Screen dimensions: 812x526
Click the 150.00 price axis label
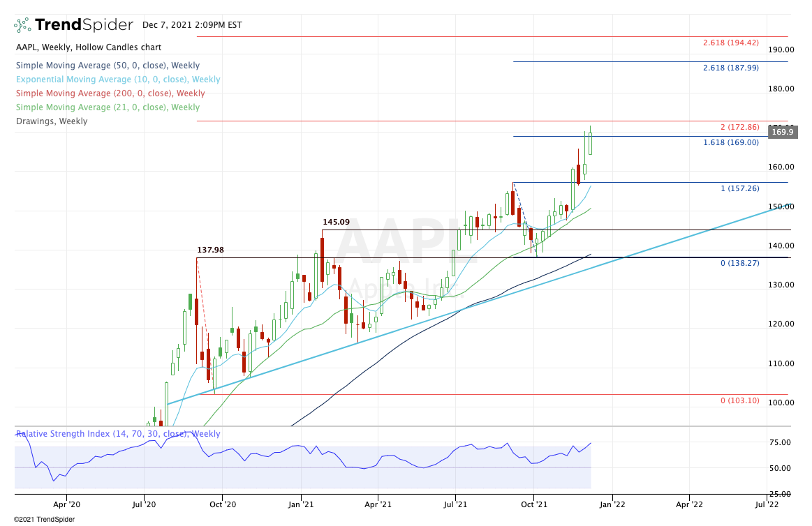pyautogui.click(x=781, y=206)
